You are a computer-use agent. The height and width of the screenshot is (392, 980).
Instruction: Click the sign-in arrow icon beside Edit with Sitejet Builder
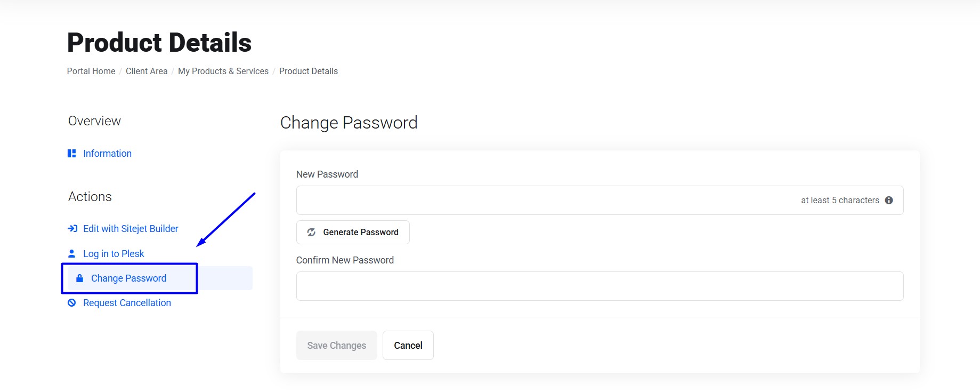click(72, 228)
